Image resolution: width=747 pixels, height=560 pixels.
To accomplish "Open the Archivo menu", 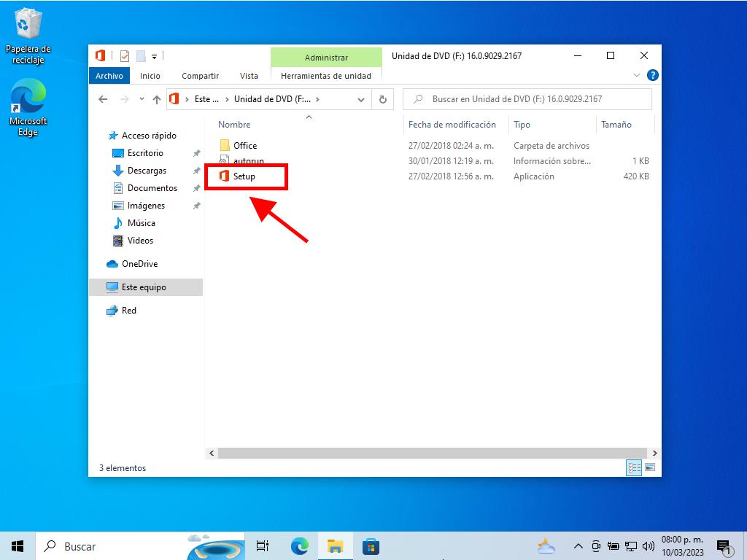I will tap(109, 75).
